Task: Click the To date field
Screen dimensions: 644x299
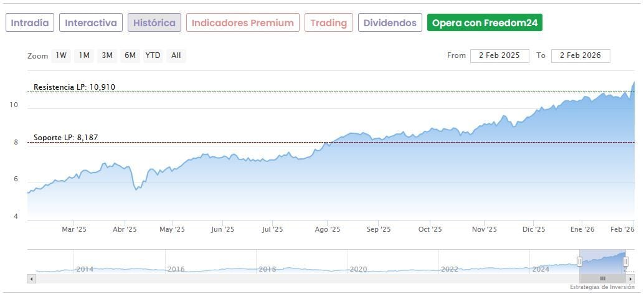Action: click(x=580, y=55)
